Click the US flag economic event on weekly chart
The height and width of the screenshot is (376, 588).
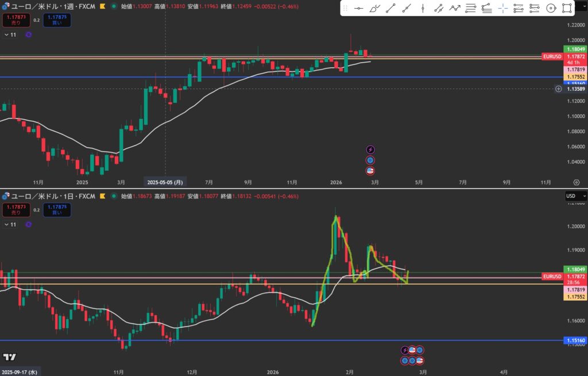coord(370,171)
